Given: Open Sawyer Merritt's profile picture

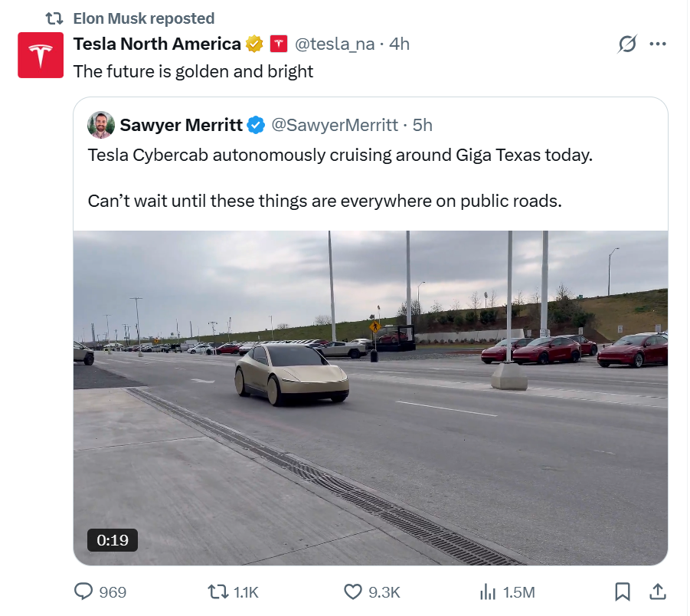Looking at the screenshot, I should (x=101, y=125).
